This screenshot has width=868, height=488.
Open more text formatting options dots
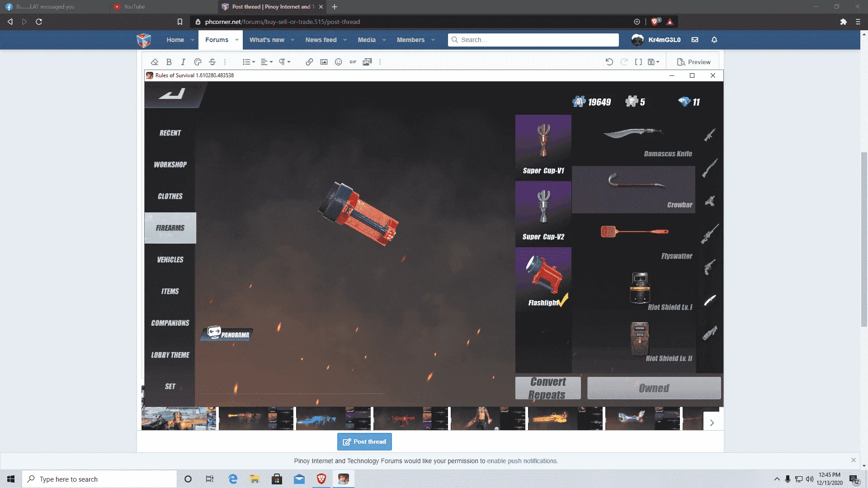[x=225, y=62]
